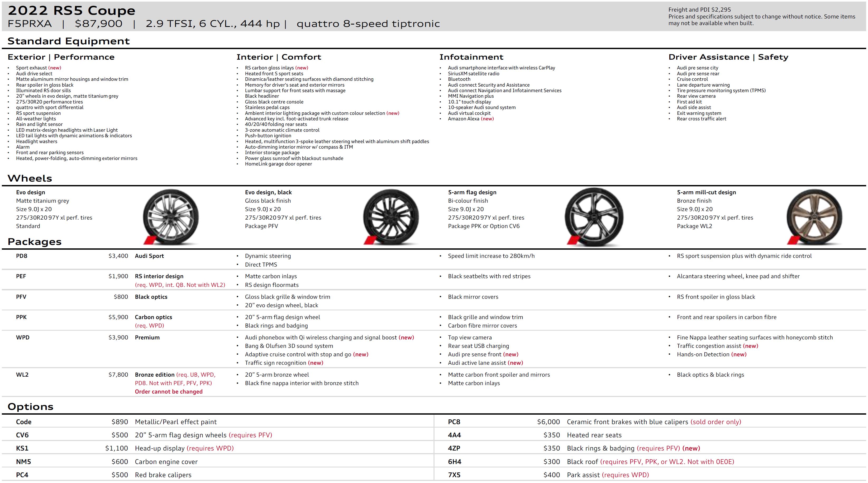Viewport: 868px width, 483px height.
Task: Click the 'Interior | Comfort' heading
Action: 279,57
